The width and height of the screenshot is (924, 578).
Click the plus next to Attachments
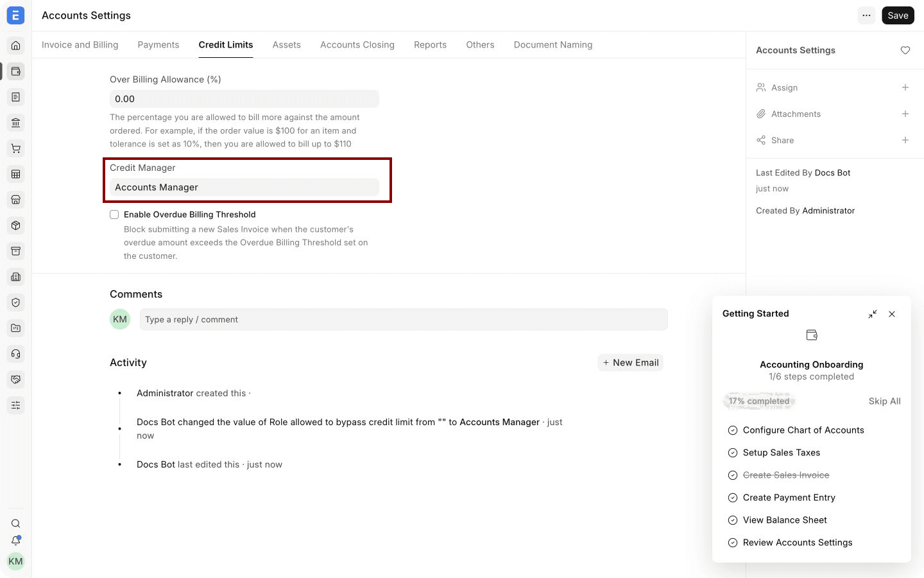[905, 114]
